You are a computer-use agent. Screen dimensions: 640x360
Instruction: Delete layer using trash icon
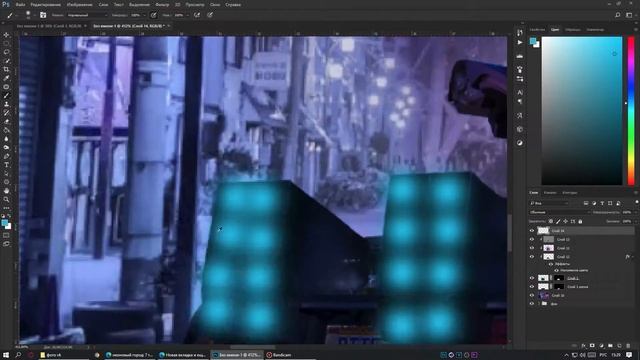point(628,346)
